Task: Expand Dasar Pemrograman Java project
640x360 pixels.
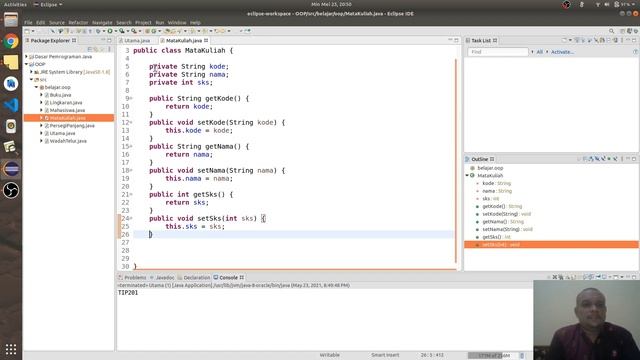Action: (27, 57)
